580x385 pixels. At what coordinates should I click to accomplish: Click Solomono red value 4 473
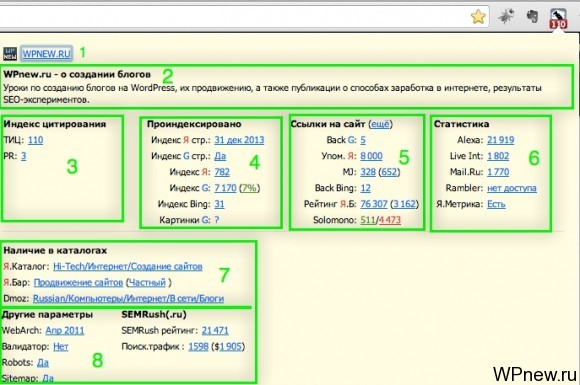coord(390,220)
